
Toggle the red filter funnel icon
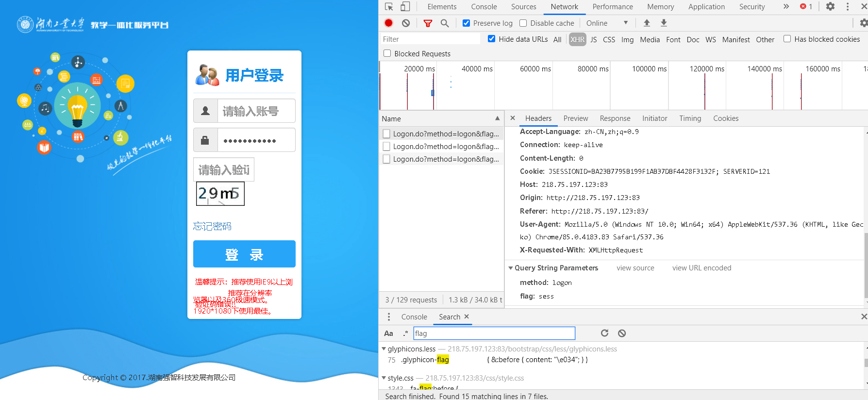[x=428, y=23]
